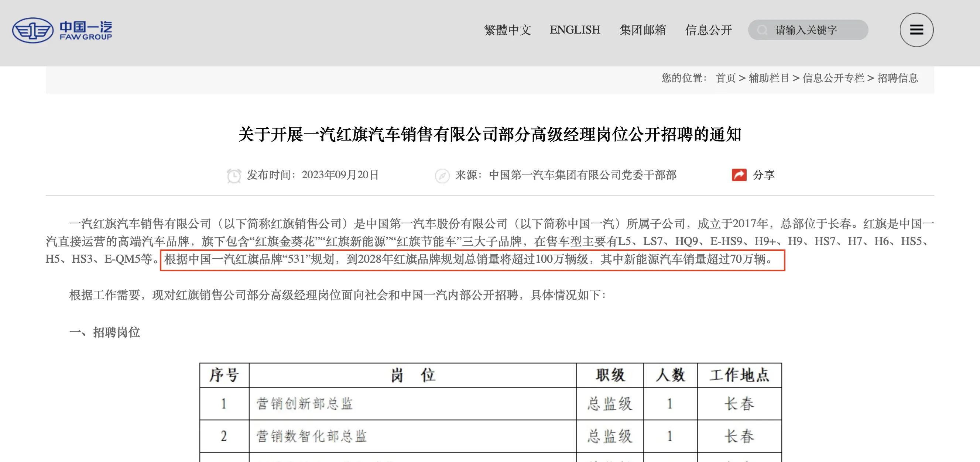
Task: Click the compass icon beside source
Action: [442, 176]
